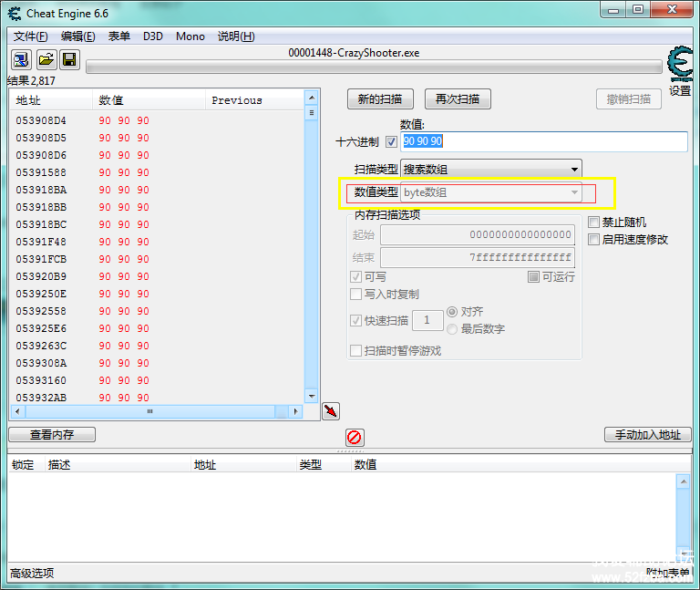
Task: Select result row 05391F48
Action: tap(157, 242)
